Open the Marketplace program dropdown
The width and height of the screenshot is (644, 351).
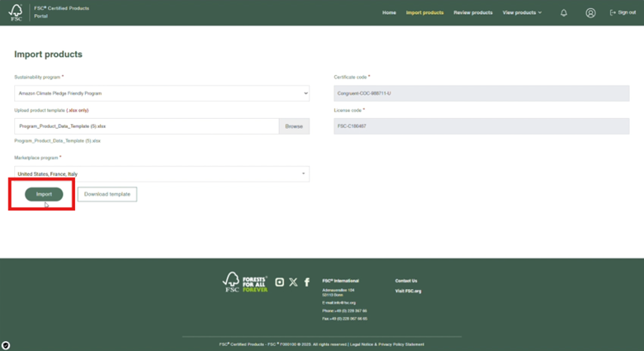tap(162, 174)
